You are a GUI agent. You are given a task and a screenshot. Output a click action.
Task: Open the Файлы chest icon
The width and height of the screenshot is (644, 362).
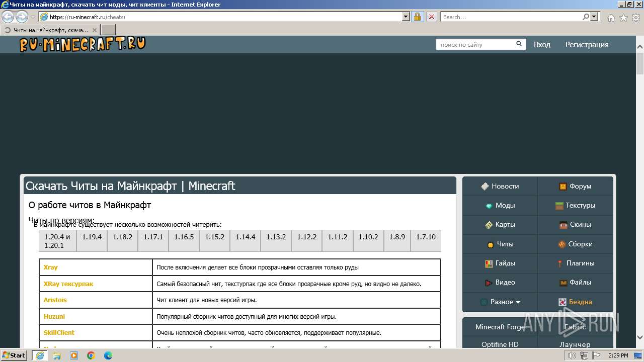click(x=563, y=283)
